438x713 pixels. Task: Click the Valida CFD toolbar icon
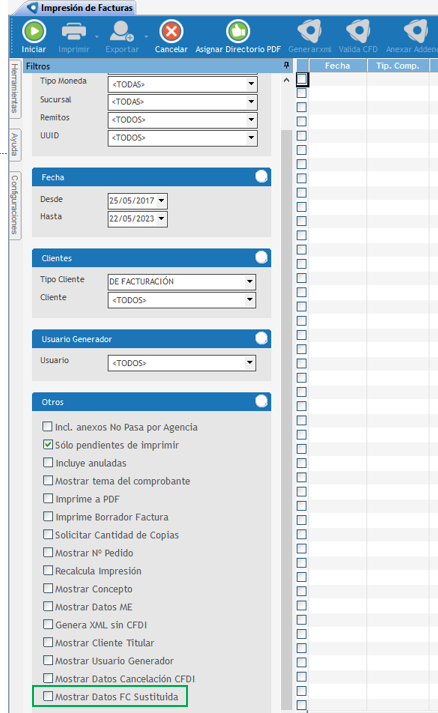358,31
